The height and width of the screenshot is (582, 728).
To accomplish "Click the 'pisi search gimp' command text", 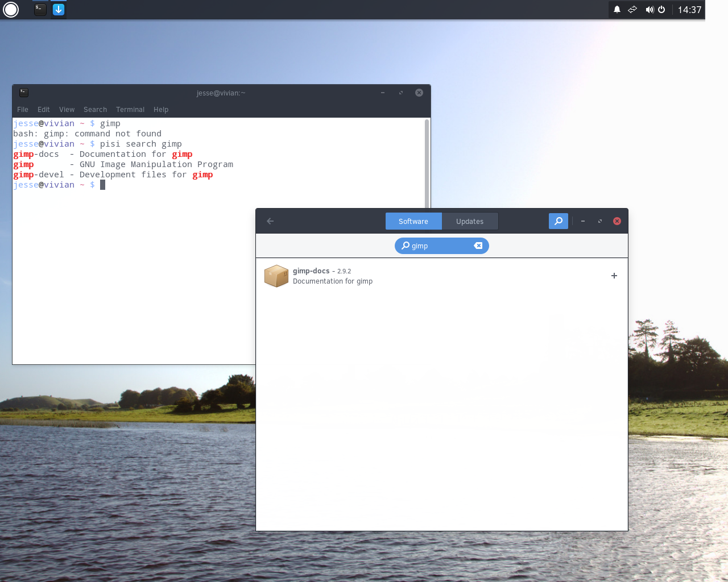I will pyautogui.click(x=141, y=144).
